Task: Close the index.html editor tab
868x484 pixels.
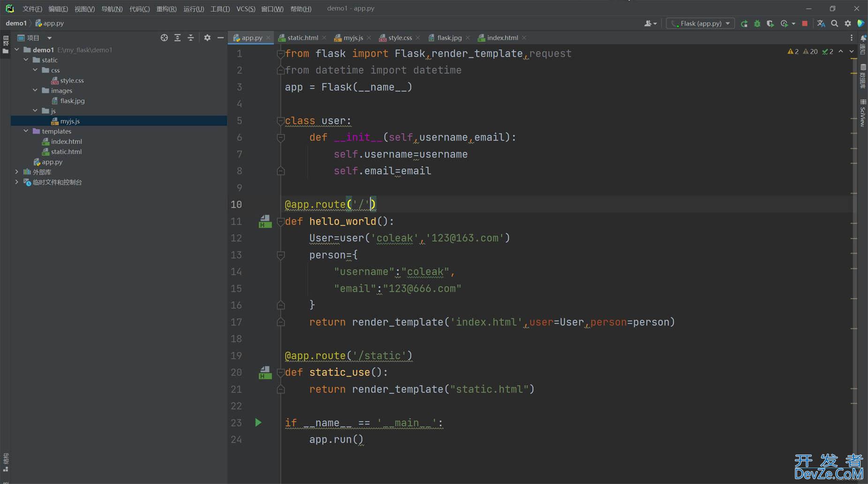Action: [524, 38]
